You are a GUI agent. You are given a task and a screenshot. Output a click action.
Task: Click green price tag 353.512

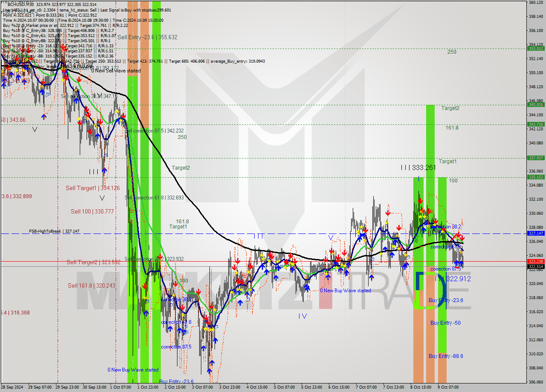(x=536, y=49)
